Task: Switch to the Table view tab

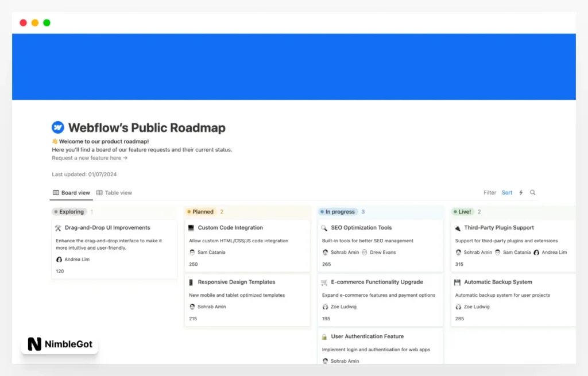Action: pyautogui.click(x=114, y=193)
